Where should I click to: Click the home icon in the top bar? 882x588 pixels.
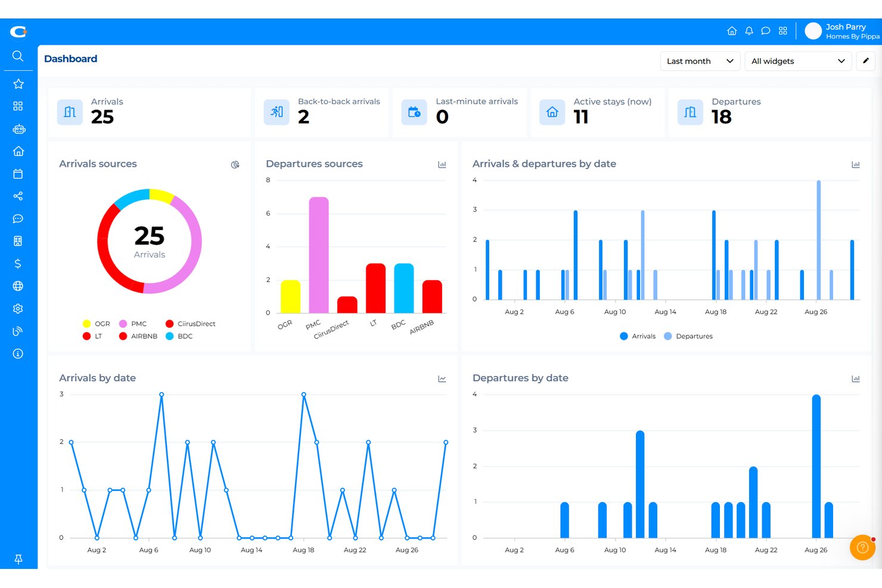732,31
